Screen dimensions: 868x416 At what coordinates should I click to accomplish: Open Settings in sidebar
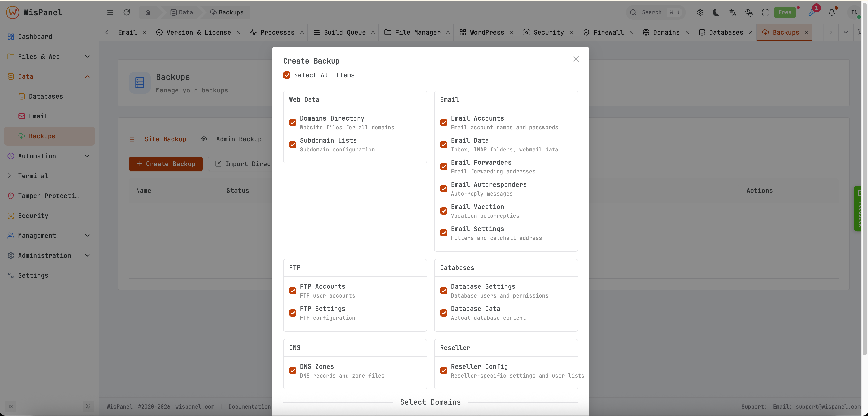50,275
